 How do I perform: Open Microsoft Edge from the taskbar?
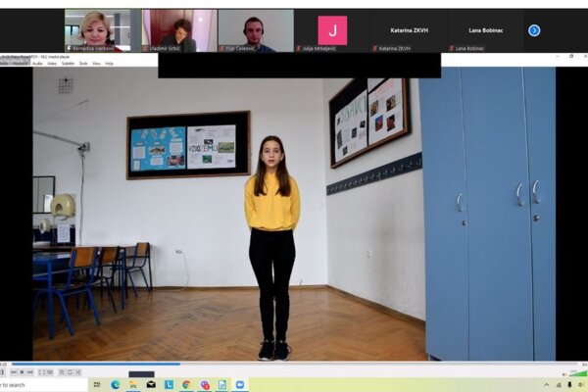point(116,385)
